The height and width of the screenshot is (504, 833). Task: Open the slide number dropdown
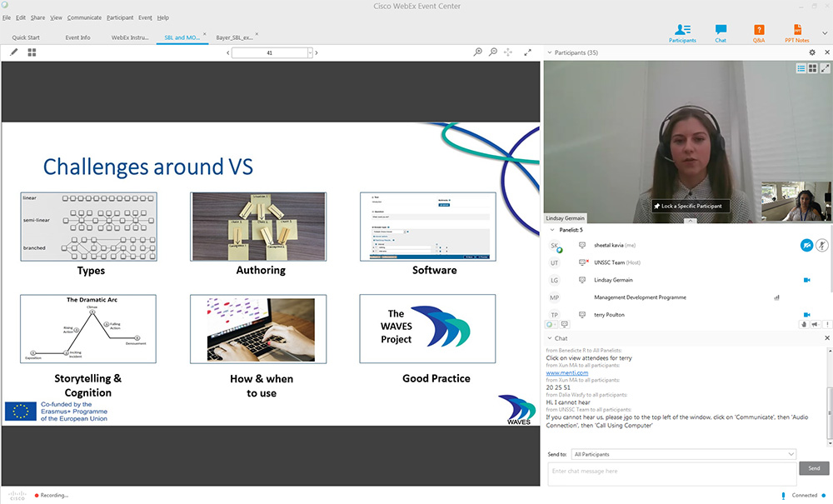(x=310, y=52)
